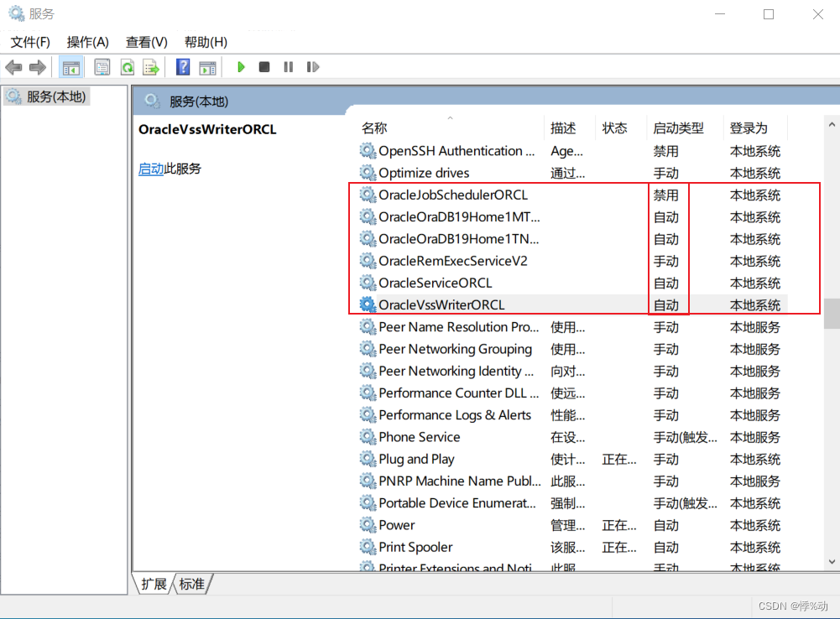Select the OracleOraDB19Home1MT... service name
The image size is (840, 619).
(459, 217)
